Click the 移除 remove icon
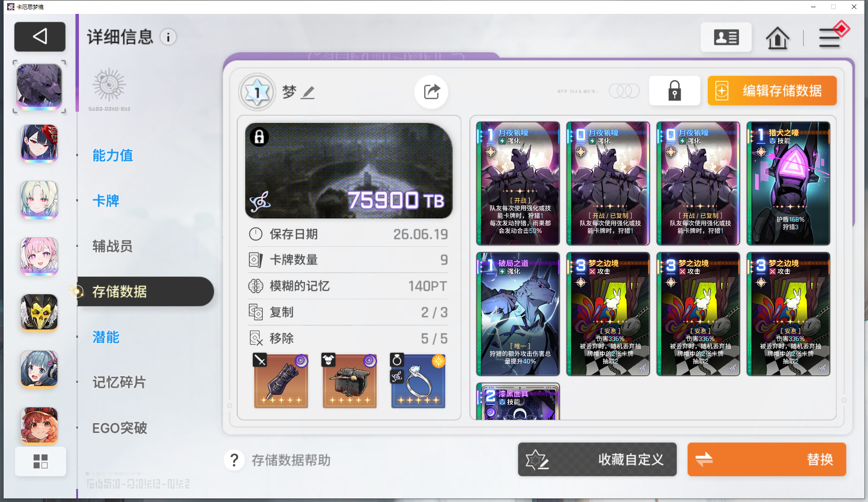Viewport: 868px width, 502px height. (x=256, y=338)
